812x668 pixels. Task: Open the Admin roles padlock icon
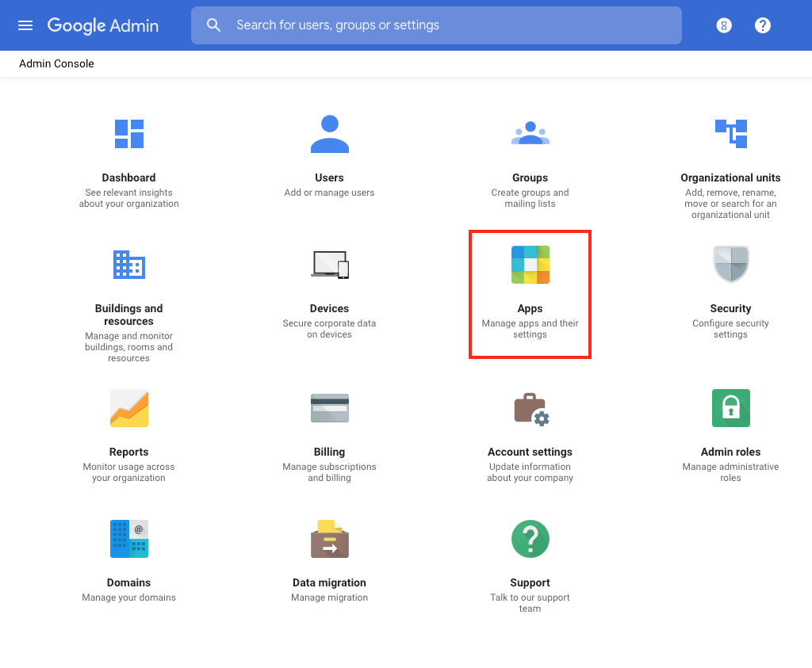730,408
